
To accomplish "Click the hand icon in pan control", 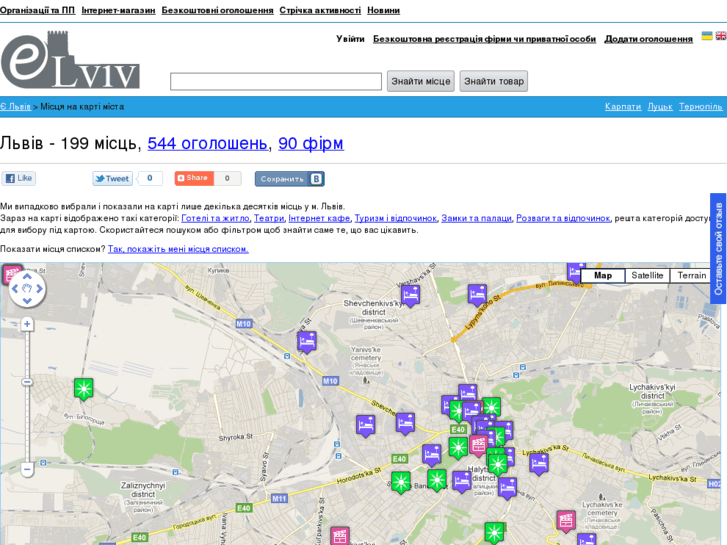I will point(27,289).
